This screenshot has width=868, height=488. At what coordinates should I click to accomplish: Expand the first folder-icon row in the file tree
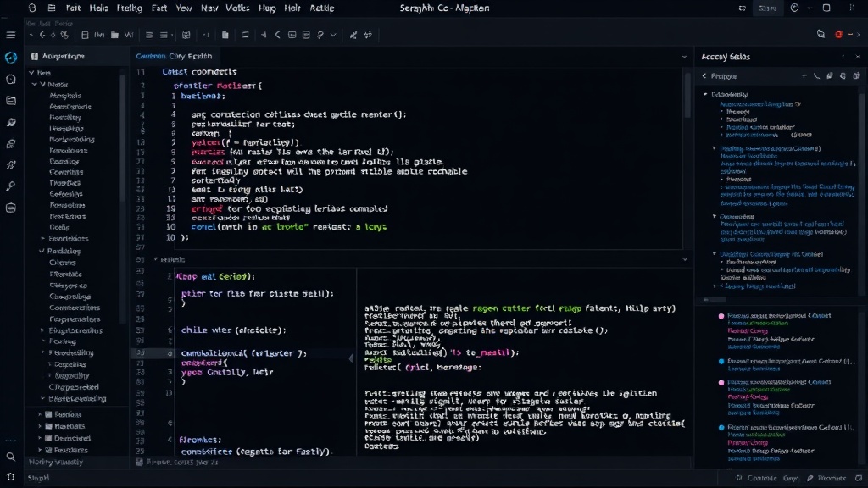click(40, 413)
